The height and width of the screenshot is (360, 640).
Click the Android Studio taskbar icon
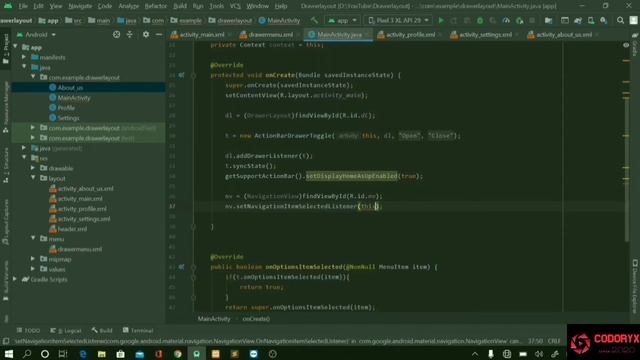coord(197,354)
